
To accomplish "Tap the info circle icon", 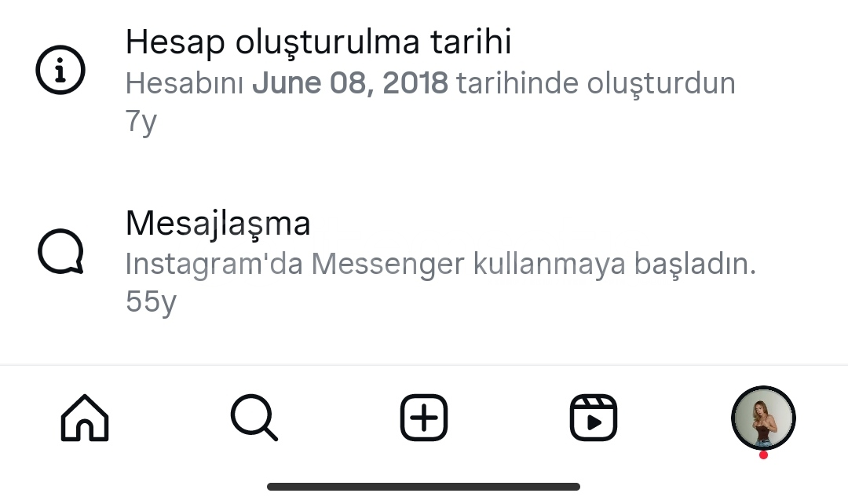I will click(x=60, y=71).
